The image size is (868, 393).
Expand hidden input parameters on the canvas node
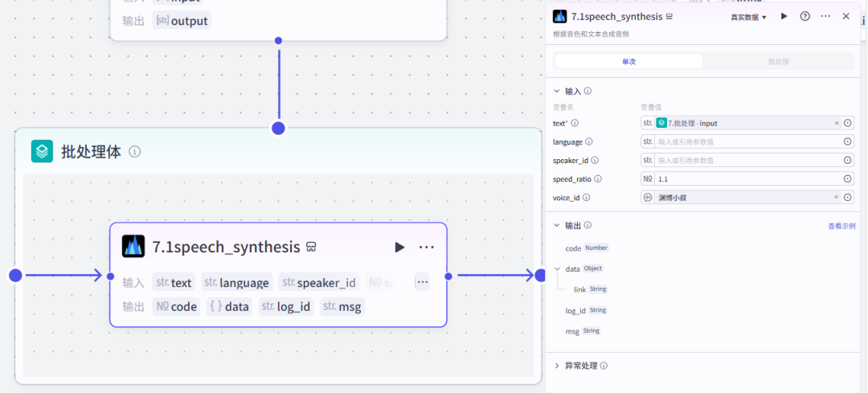tap(422, 282)
